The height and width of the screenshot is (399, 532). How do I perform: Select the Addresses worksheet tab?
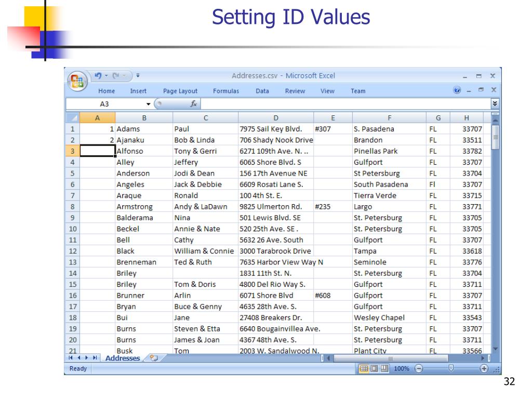coord(123,358)
